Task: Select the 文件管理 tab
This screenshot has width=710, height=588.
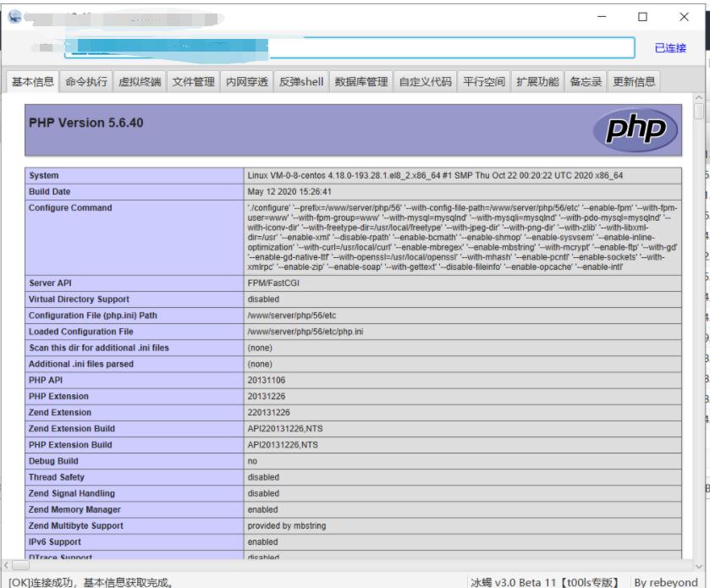Action: pyautogui.click(x=193, y=81)
